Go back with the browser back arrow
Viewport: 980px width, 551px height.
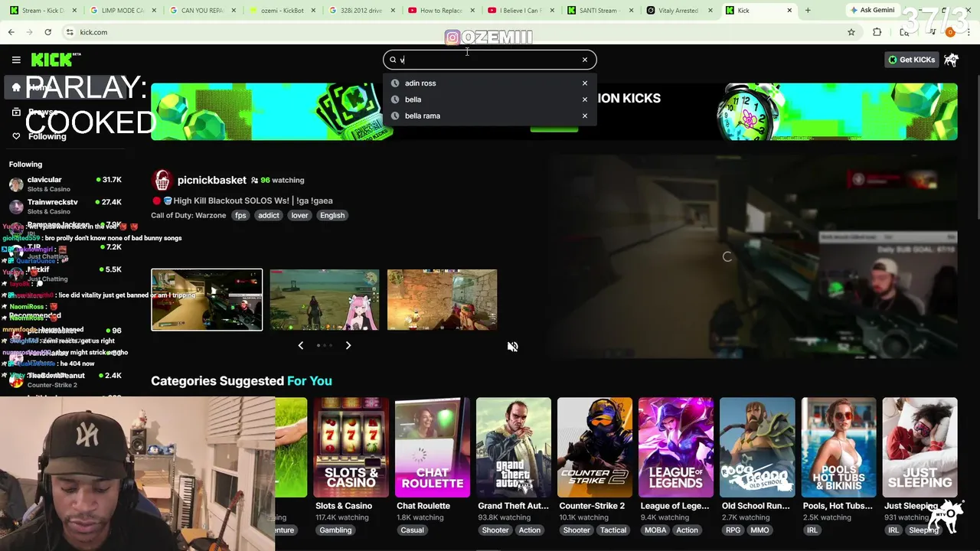tap(11, 32)
